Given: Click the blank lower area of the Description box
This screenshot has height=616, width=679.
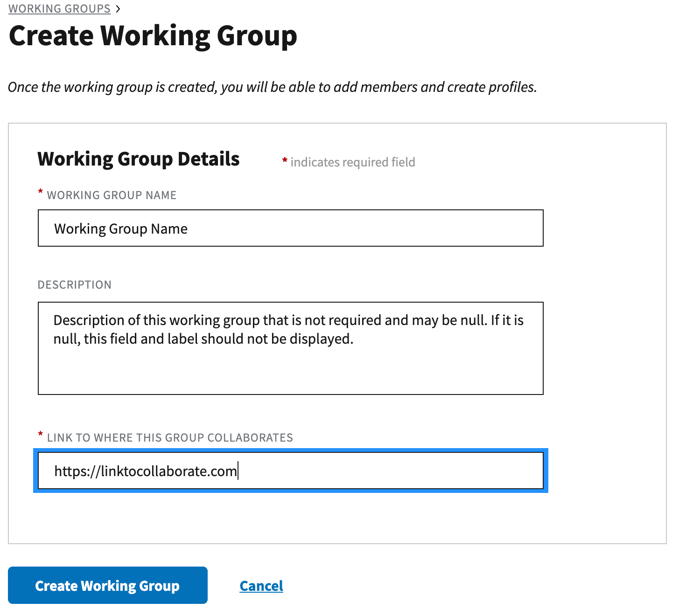Looking at the screenshot, I should [290, 373].
